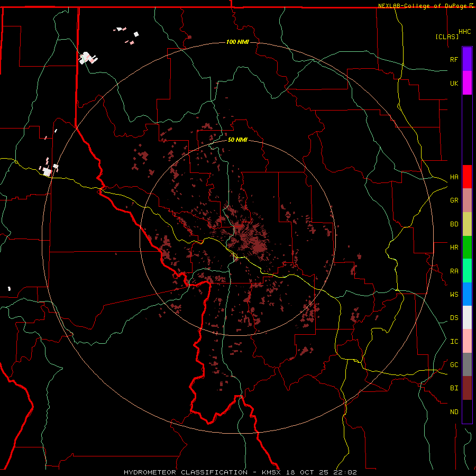Click the DS legend label

coord(454,318)
